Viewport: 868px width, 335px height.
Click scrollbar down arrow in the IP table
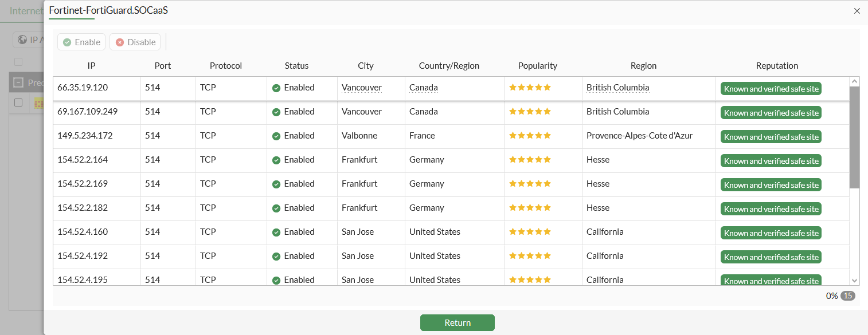[854, 280]
